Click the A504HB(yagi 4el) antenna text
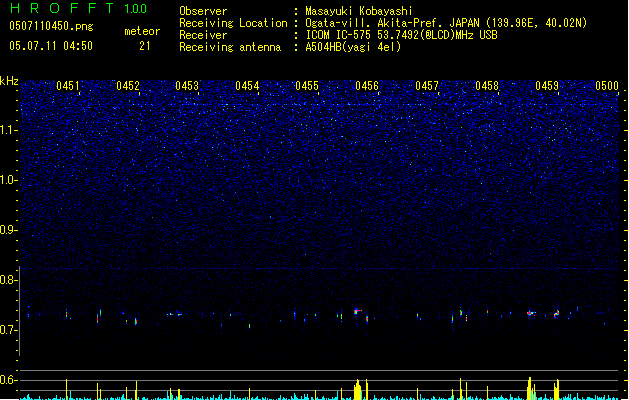This screenshot has width=629, height=400. pos(353,47)
